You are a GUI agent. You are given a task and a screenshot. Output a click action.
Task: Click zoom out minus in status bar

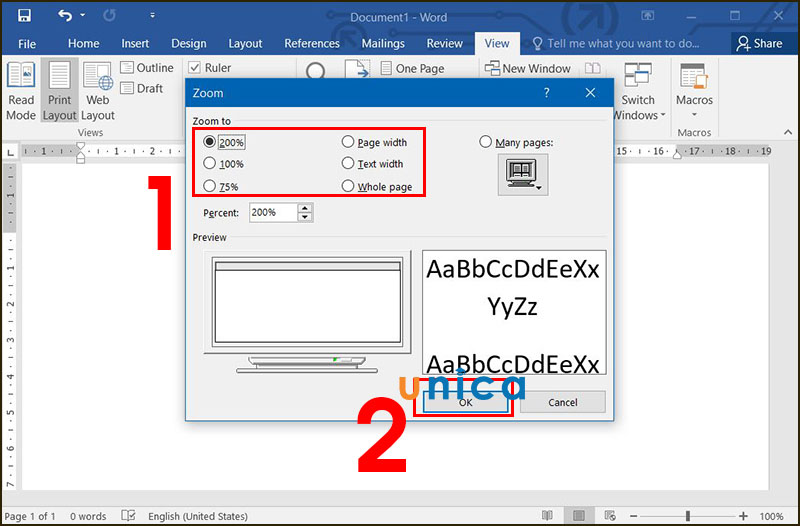[633, 516]
